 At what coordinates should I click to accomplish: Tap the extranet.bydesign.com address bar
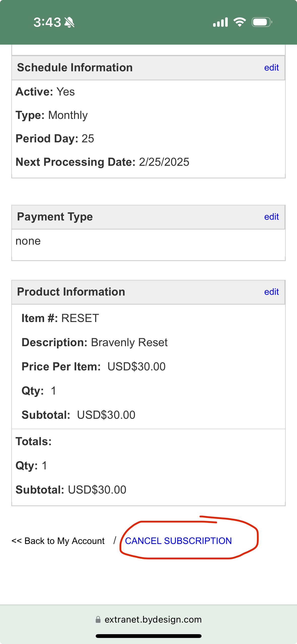click(x=153, y=619)
